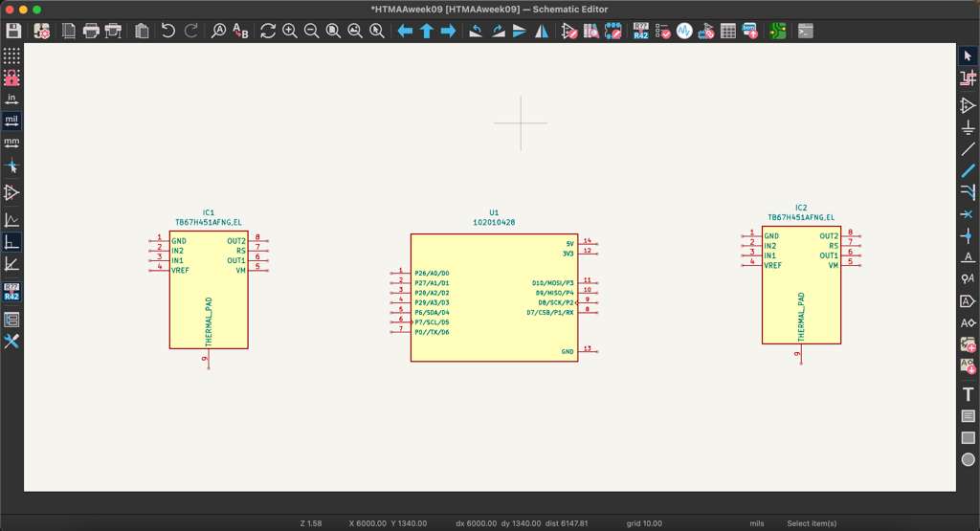Viewport: 980px width, 531px height.
Task: Zoom to fit page
Action: pyautogui.click(x=333, y=31)
